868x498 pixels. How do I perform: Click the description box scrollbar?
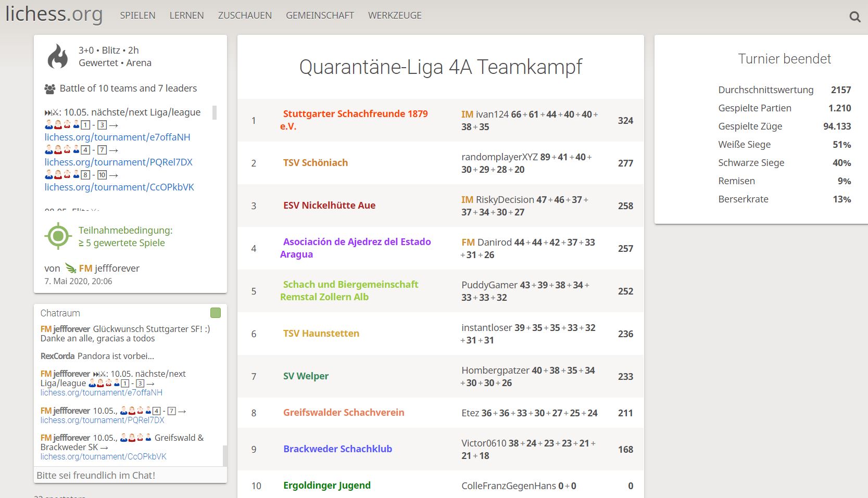(x=215, y=112)
